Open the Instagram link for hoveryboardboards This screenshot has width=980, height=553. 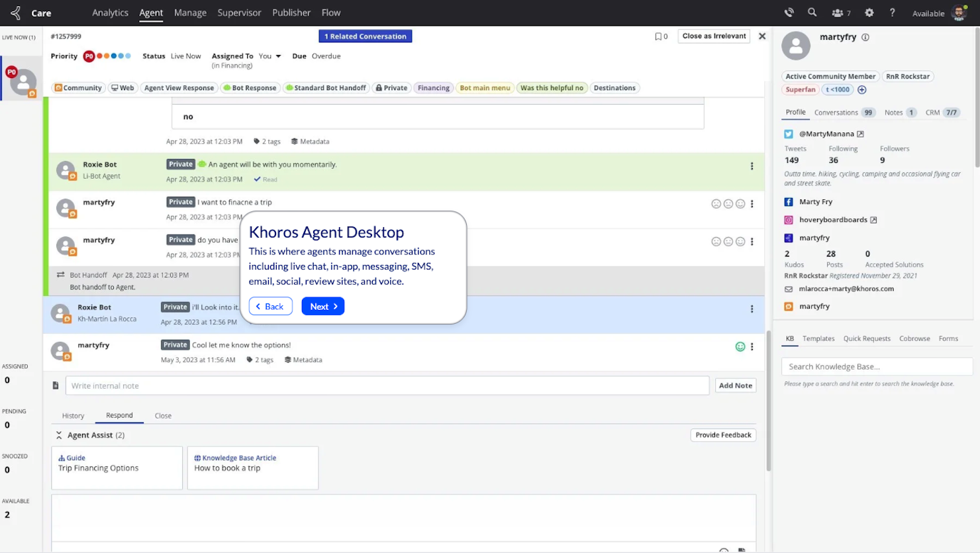(788, 219)
